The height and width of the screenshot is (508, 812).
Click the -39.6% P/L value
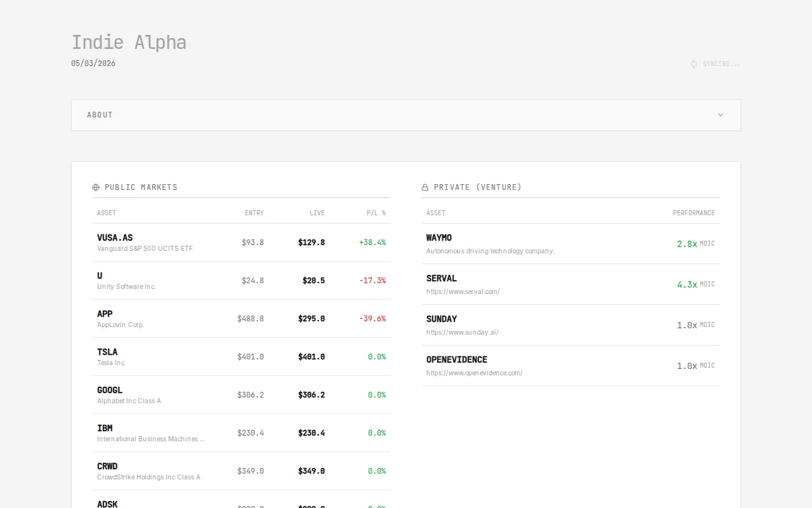(x=372, y=319)
